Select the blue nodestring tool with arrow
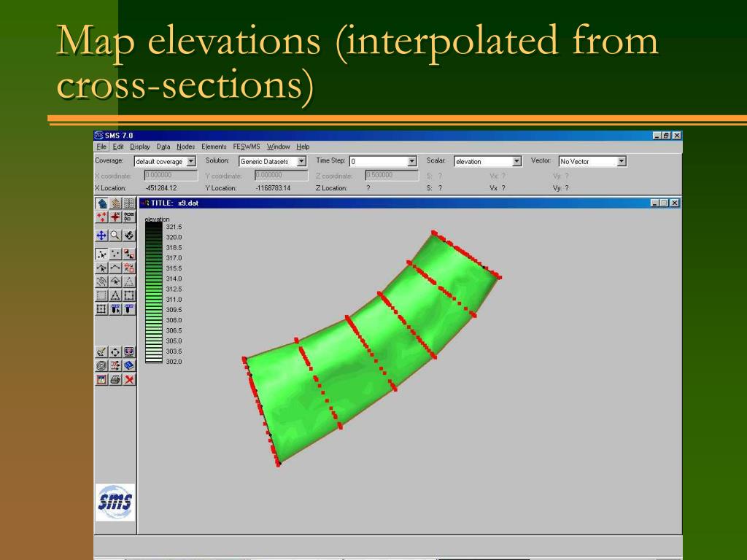 tap(115, 309)
